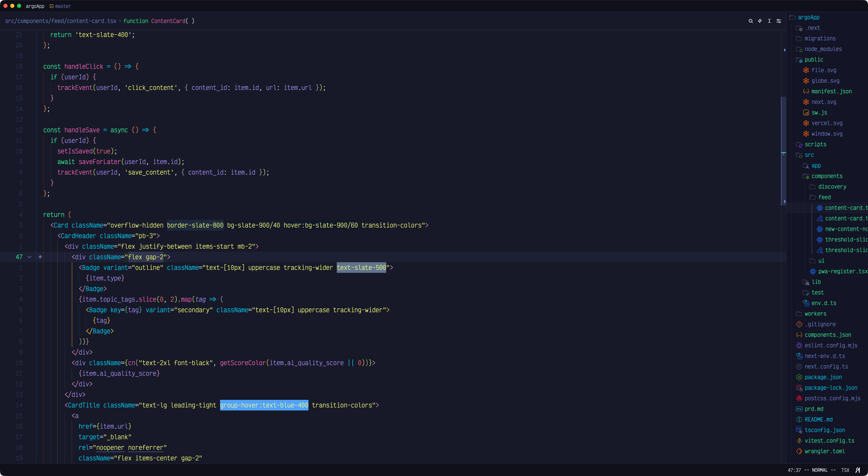Click the lightning bolt icon in editor toolbar
868x476 pixels.
pos(760,21)
